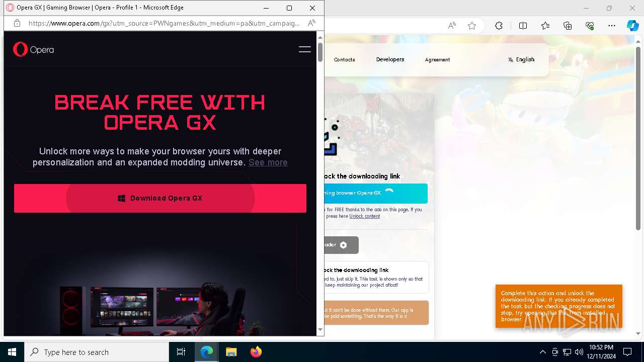Open Contacts in background page menu
This screenshot has height=362, width=644.
[x=345, y=59]
